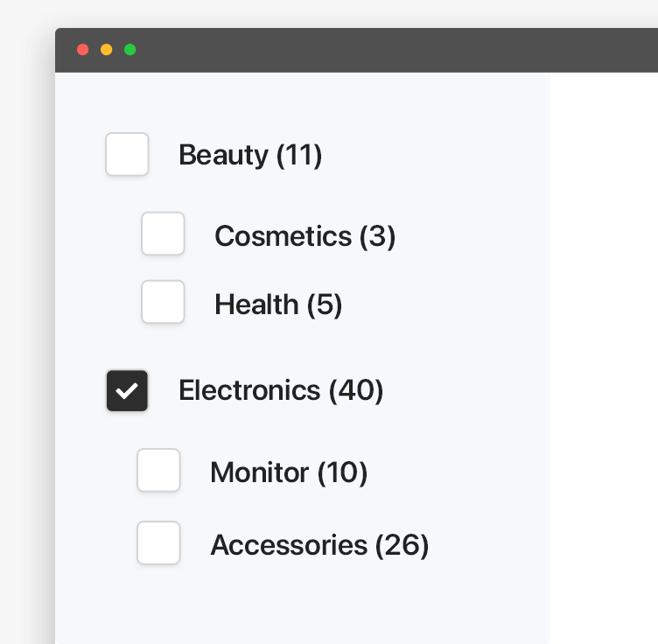
Task: Check the Beauty category checkbox
Action: [x=127, y=154]
